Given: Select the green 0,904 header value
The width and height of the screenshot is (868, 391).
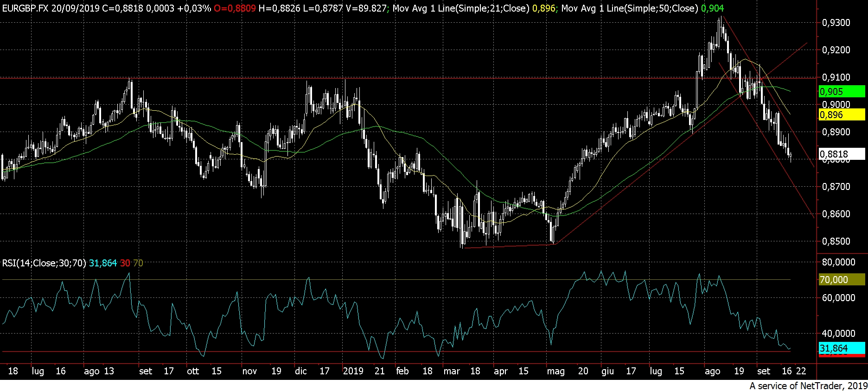Looking at the screenshot, I should (x=712, y=8).
